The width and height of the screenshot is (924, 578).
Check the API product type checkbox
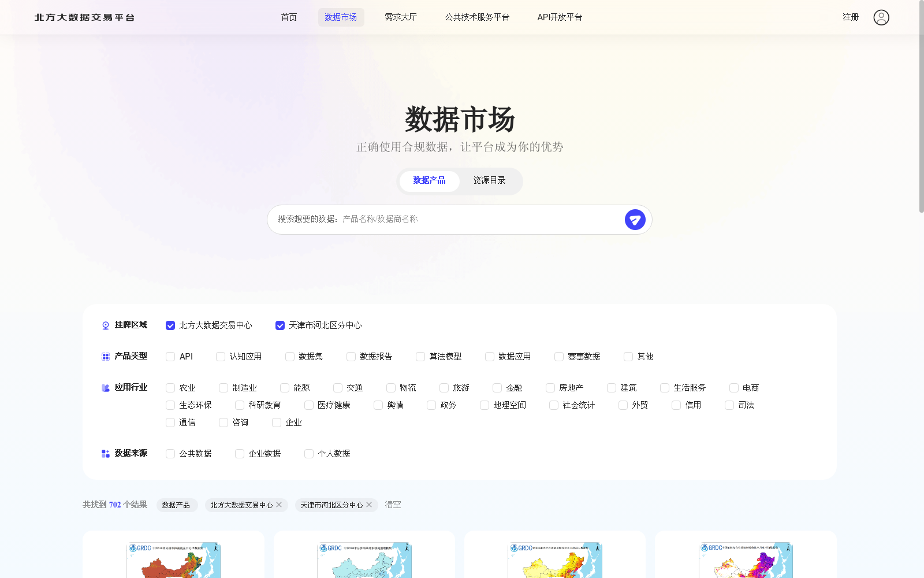pos(170,357)
